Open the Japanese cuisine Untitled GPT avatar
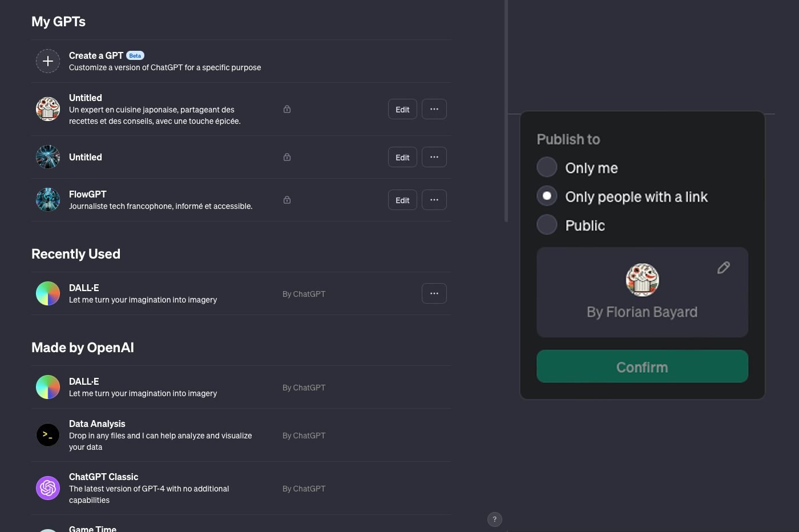Screen dimensions: 799x532 (x=48, y=109)
